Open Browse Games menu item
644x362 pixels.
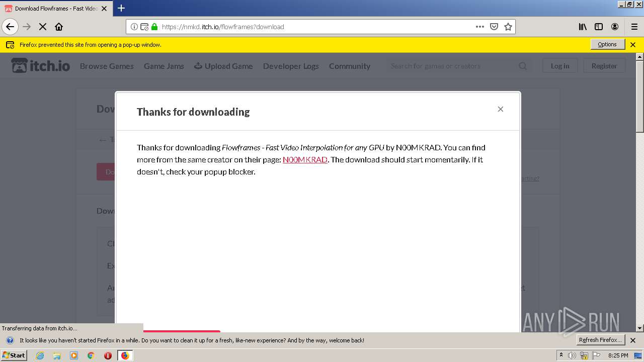click(107, 66)
